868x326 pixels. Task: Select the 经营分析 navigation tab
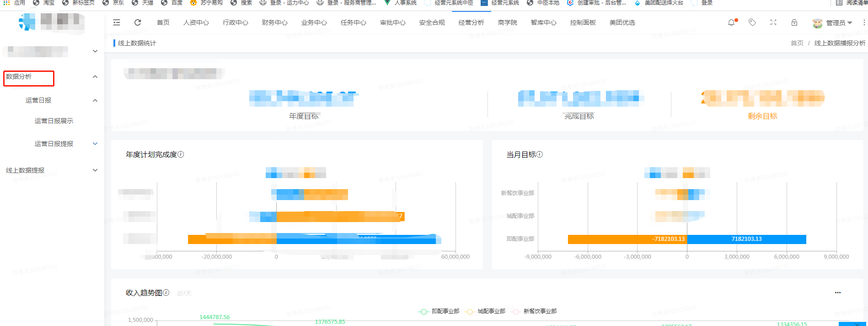click(x=472, y=22)
